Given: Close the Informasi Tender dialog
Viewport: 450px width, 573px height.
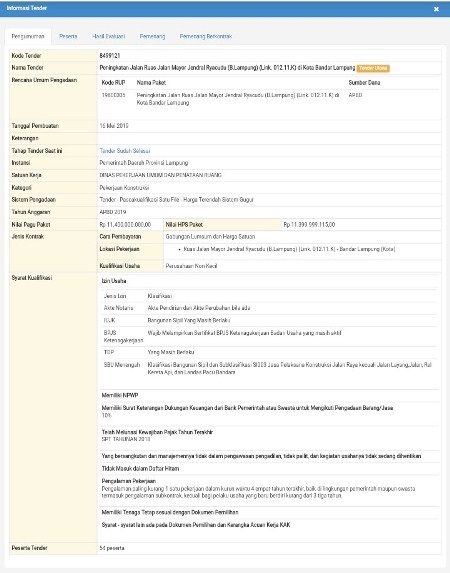Looking at the screenshot, I should coord(436,9).
